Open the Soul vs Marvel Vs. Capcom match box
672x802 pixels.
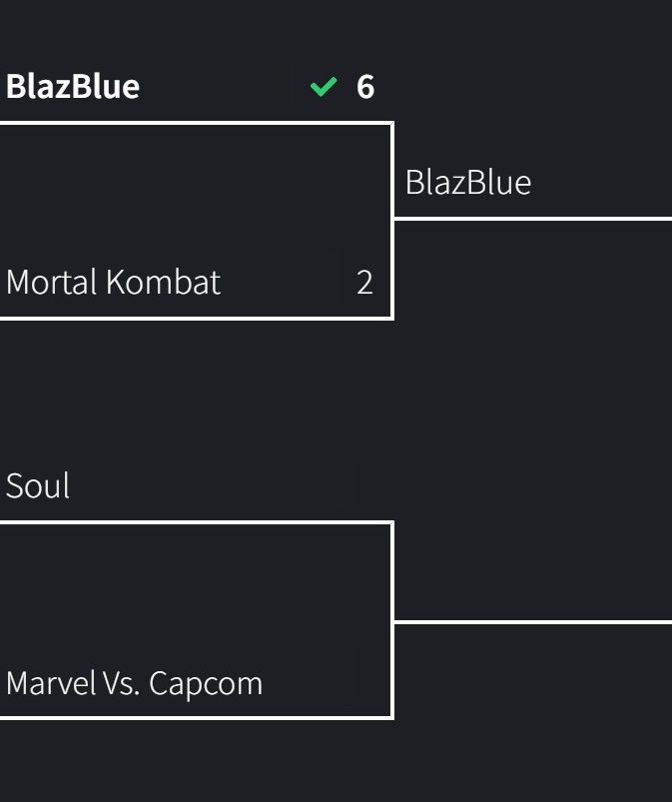point(196,620)
